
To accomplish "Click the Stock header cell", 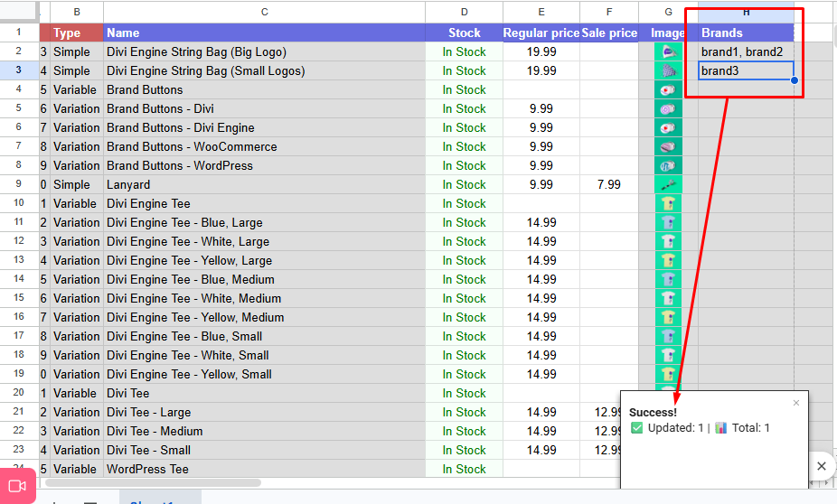I will pyautogui.click(x=464, y=33).
